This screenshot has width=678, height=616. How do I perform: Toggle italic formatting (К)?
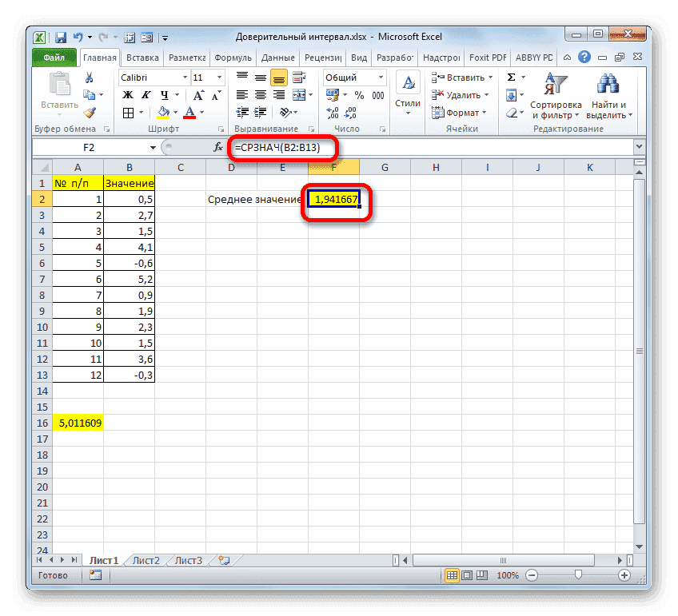click(x=146, y=95)
